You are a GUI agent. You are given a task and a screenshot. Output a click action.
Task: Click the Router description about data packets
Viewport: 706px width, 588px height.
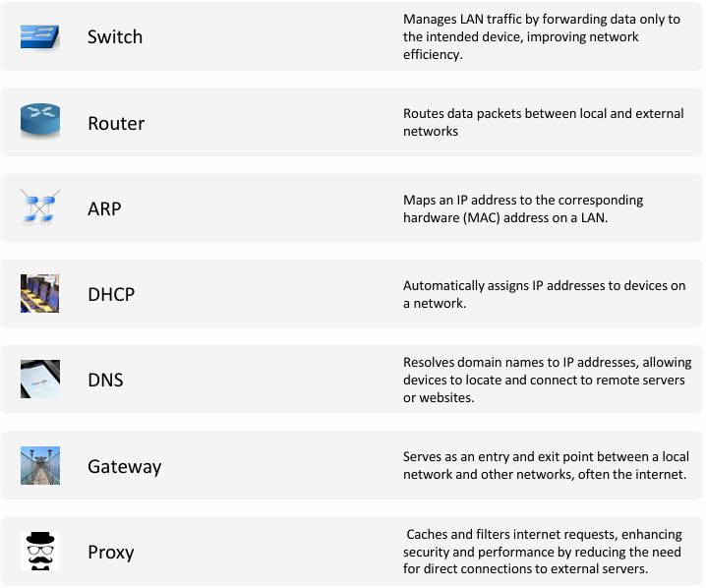[x=544, y=122]
